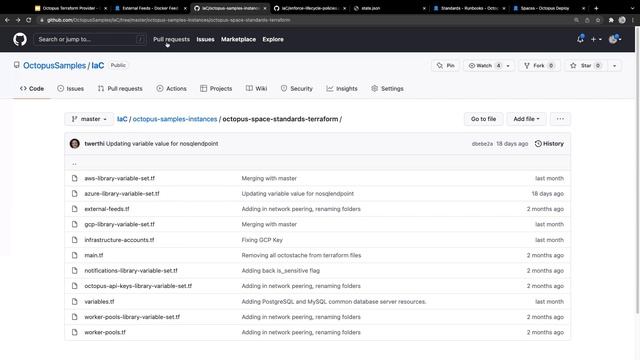Open Marketplace in top navigation
640x360 pixels.
[238, 39]
